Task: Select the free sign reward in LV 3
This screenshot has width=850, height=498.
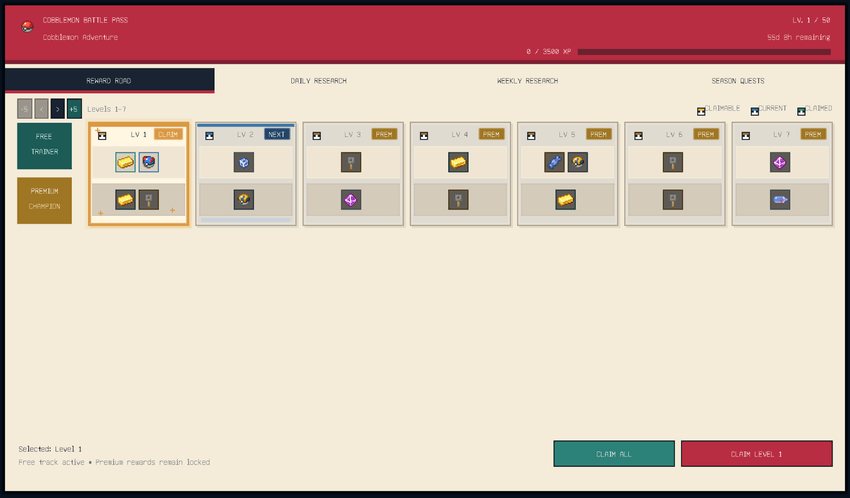Action: point(351,162)
